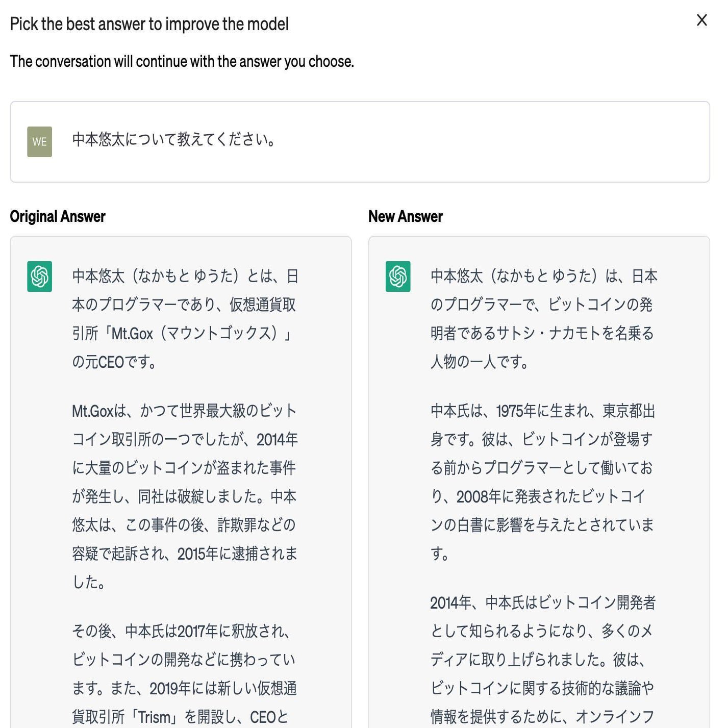Click the user prompt about 中本悠太
Screen dimensions: 728x728
pyautogui.click(x=174, y=140)
